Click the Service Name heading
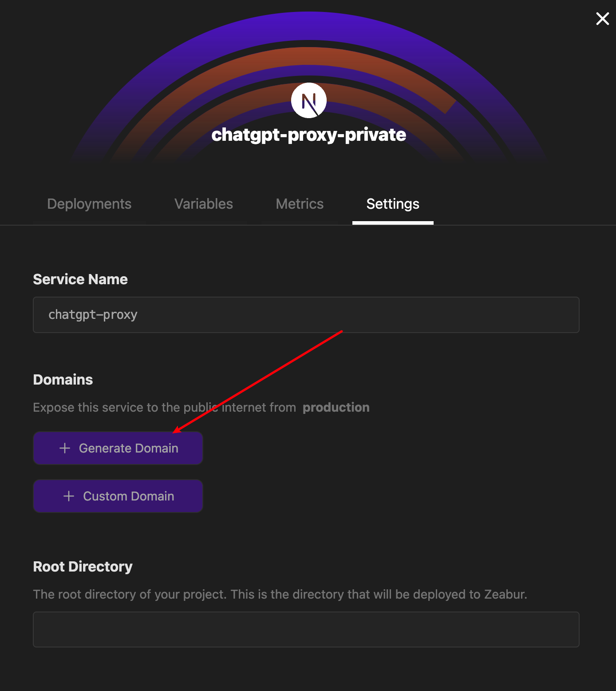The height and width of the screenshot is (691, 616). [80, 279]
